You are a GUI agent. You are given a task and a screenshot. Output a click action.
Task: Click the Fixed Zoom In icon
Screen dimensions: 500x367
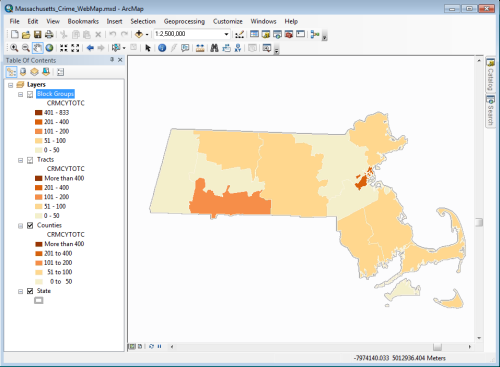click(63, 48)
